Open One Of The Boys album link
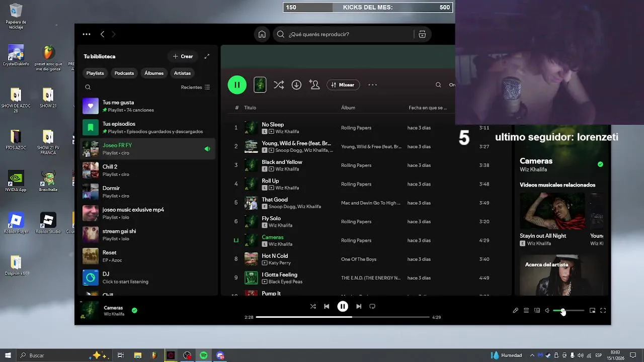The width and height of the screenshot is (644, 362). click(359, 259)
